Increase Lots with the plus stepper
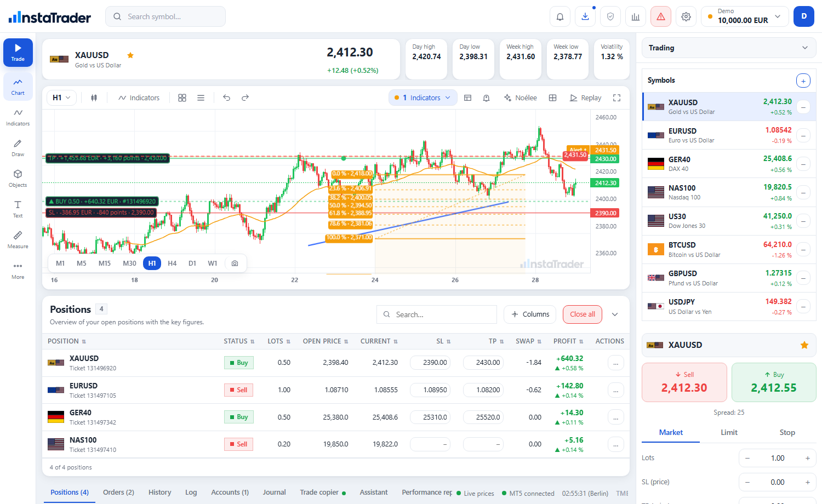This screenshot has height=504, width=822. tap(807, 458)
